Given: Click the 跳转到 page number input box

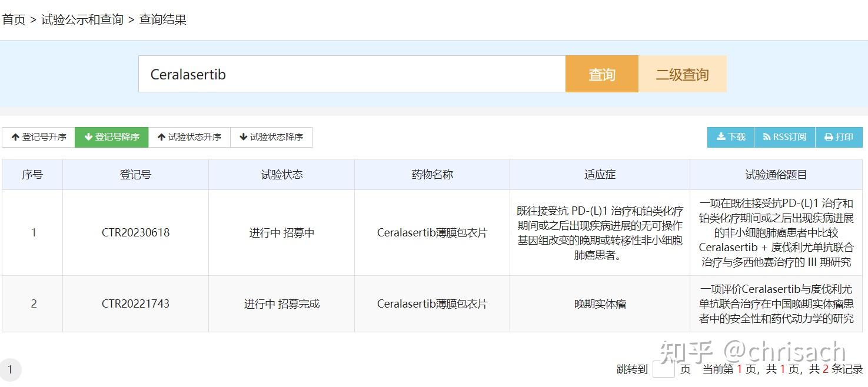Looking at the screenshot, I should tap(664, 369).
